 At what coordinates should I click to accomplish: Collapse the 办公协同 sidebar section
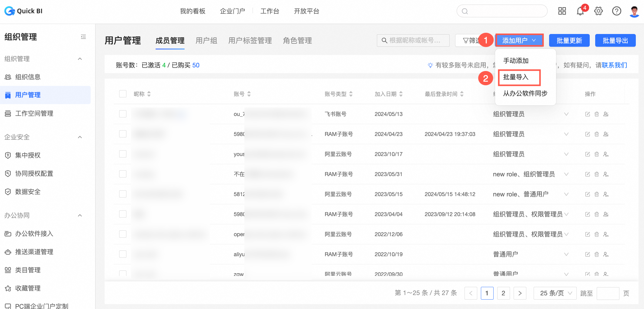click(80, 216)
